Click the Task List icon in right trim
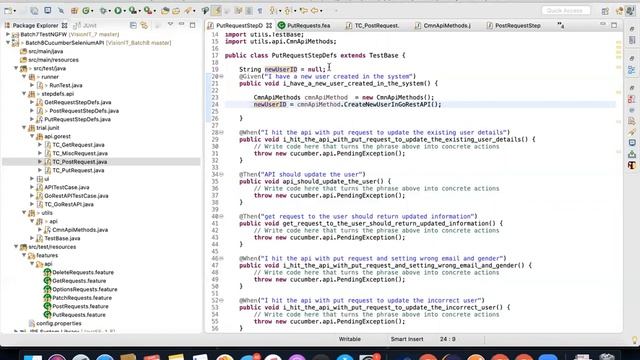This screenshot has height=360, width=640. pyautogui.click(x=631, y=40)
